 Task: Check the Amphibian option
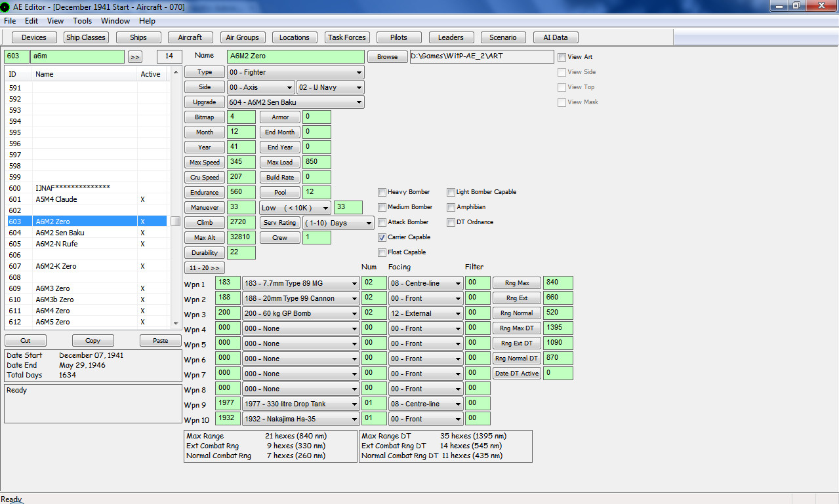click(x=451, y=207)
